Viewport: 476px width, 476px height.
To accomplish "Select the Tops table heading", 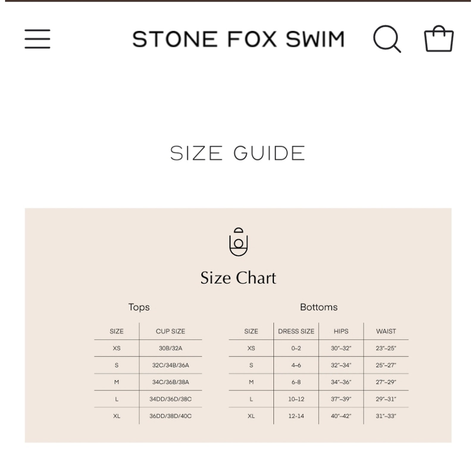I will pos(139,307).
